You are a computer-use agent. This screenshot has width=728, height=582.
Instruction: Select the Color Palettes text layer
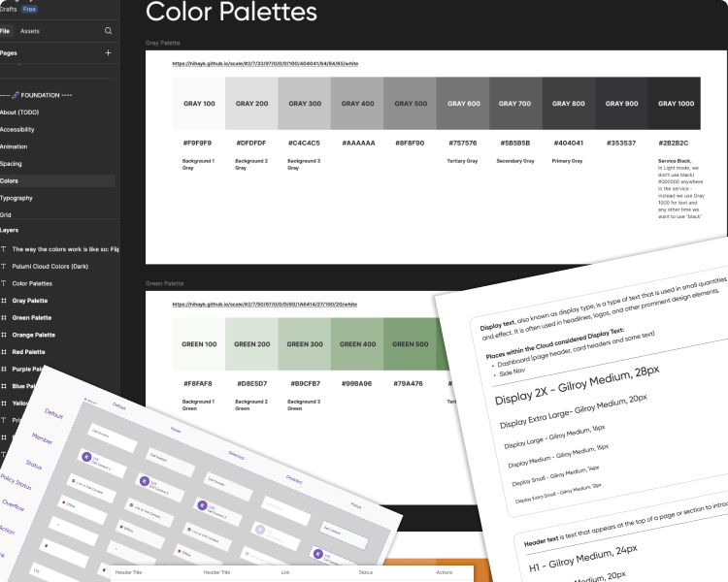[32, 283]
